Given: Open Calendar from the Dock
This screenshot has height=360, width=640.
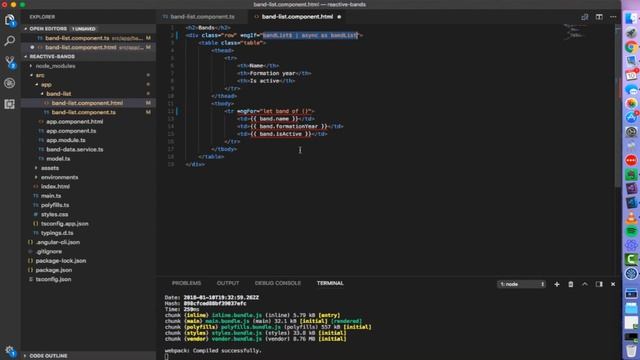Looking at the screenshot, I should click(631, 75).
